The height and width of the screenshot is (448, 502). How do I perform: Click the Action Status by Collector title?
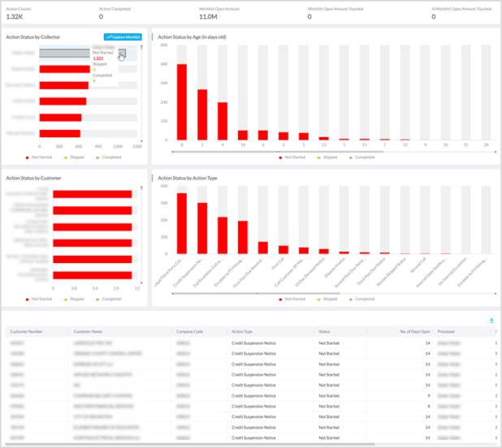pos(33,37)
